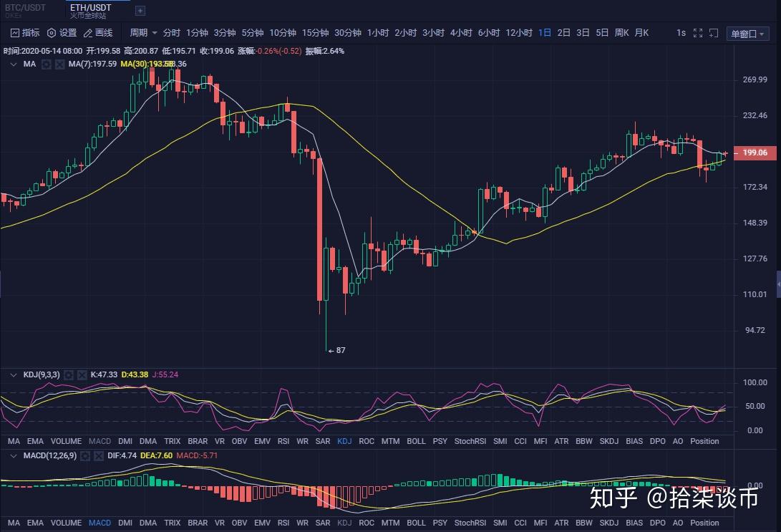Open the 周期 period dropdown
Viewport: 781px width, 532px height.
point(143,33)
